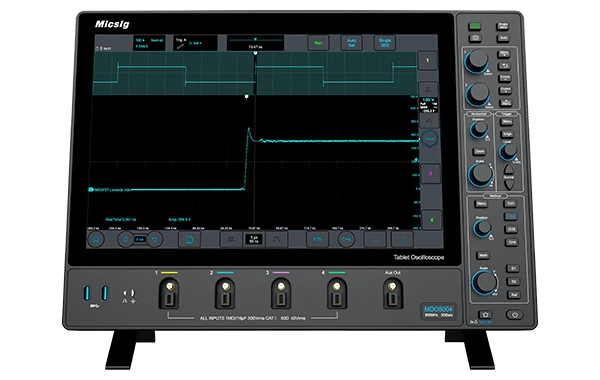Image resolution: width=600 pixels, height=380 pixels.
Task: Click the probe compensation terminal
Action: 129,296
